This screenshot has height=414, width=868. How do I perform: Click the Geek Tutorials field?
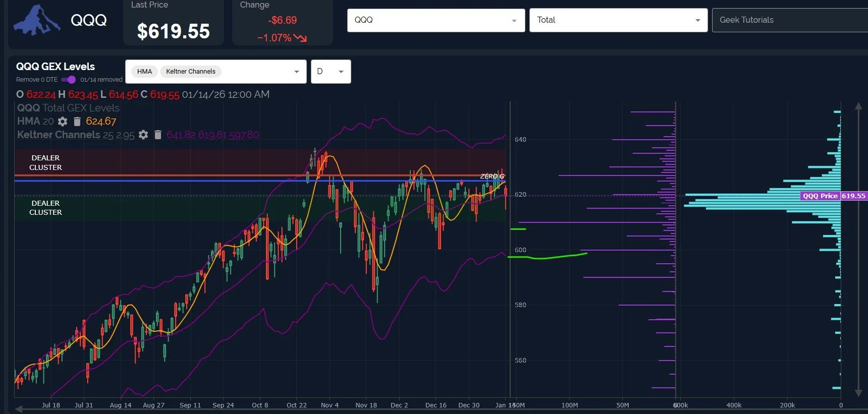pos(790,20)
